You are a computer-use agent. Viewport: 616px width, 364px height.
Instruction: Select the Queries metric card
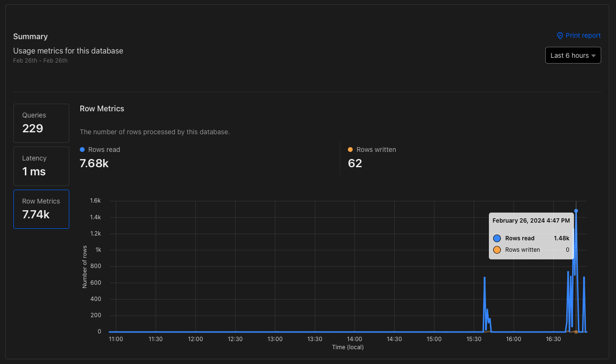41,123
